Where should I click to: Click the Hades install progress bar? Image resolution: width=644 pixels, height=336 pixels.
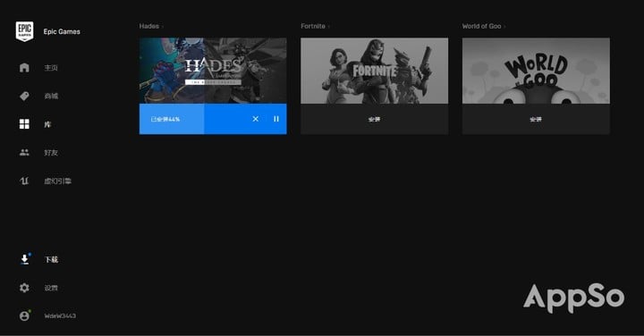tap(213, 119)
